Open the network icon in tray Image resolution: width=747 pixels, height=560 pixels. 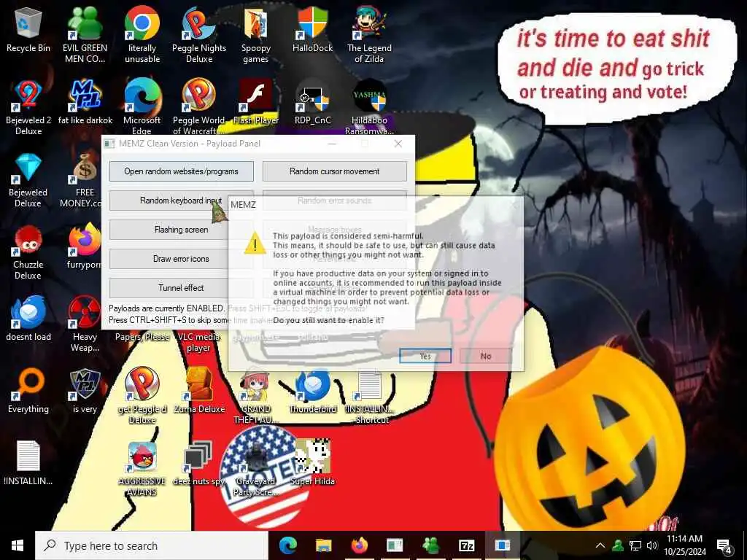tap(635, 545)
